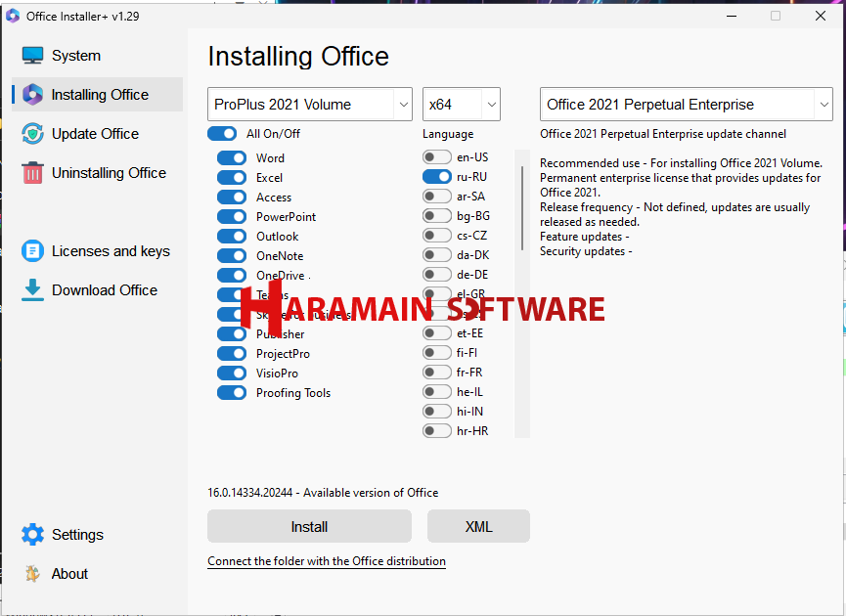This screenshot has height=616, width=846.
Task: Open Settings via the gear icon
Action: tap(33, 535)
